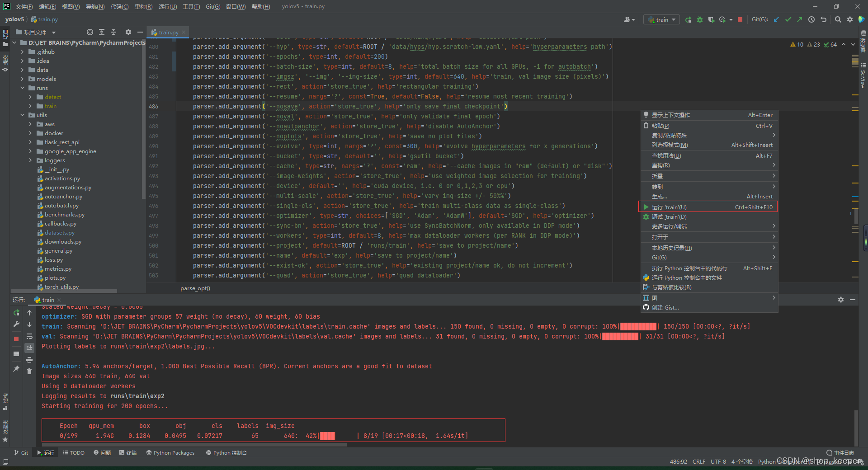868x470 pixels.
Task: Click the 10 warnings inspection indicator
Action: 797,45
